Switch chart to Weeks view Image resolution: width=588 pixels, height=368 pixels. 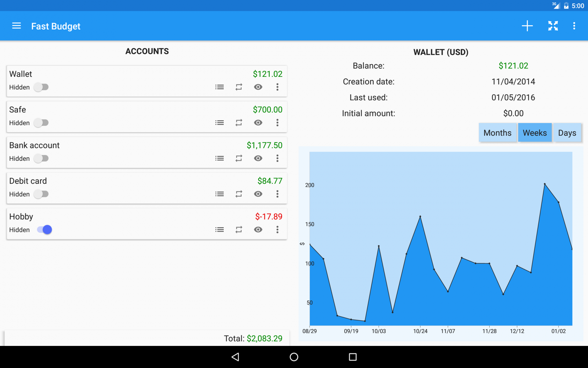535,133
